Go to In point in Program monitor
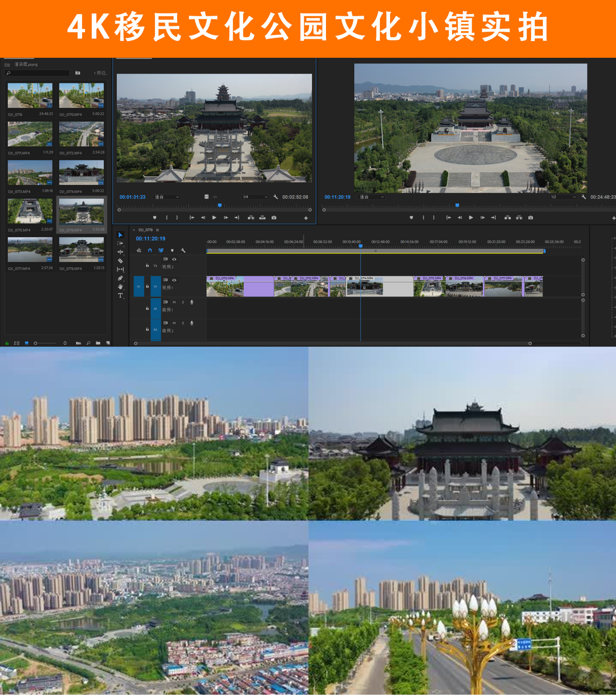Screen dimensions: 616x695 pyautogui.click(x=448, y=218)
